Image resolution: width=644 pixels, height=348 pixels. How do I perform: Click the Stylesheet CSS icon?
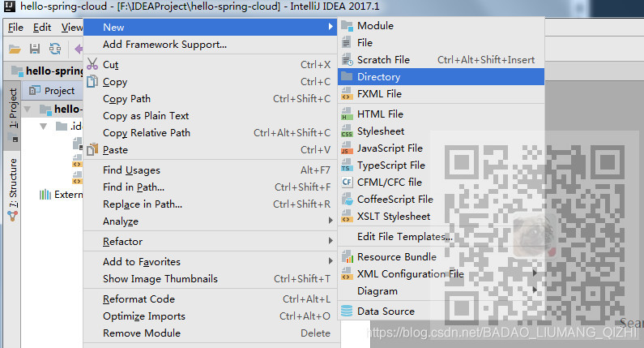[347, 131]
